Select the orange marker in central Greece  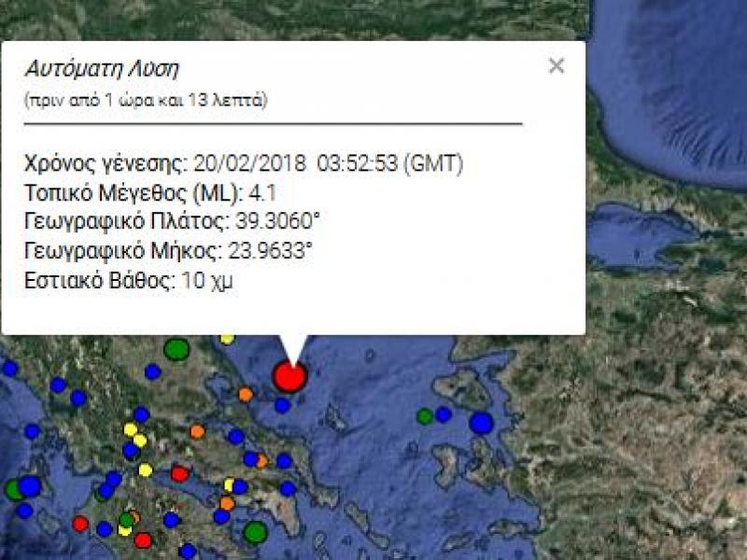195,431
